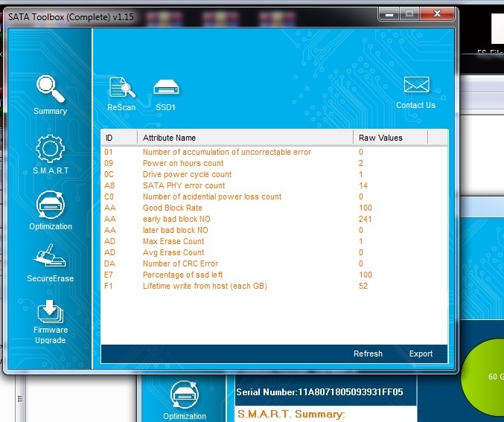Open the S.M.A.R.T gear icon

click(50, 149)
